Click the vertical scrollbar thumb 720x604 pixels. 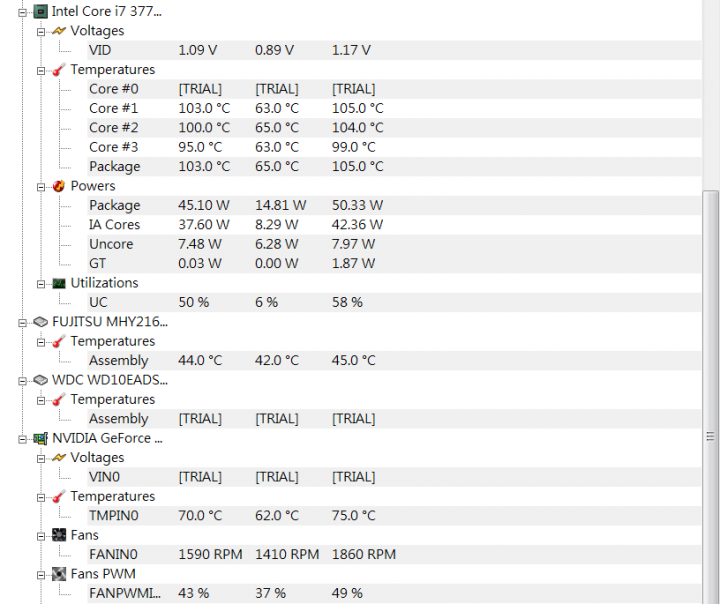[x=711, y=435]
